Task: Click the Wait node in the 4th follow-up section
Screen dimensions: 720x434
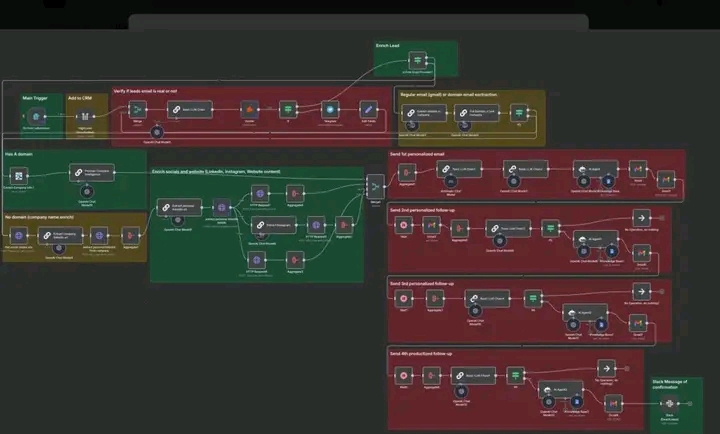Action: [403, 376]
